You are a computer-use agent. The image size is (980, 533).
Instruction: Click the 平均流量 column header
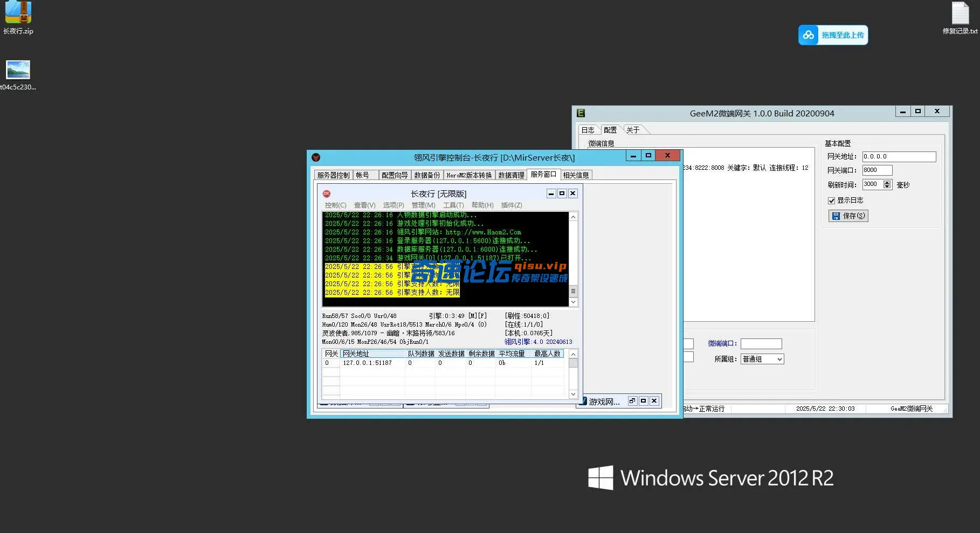point(513,354)
